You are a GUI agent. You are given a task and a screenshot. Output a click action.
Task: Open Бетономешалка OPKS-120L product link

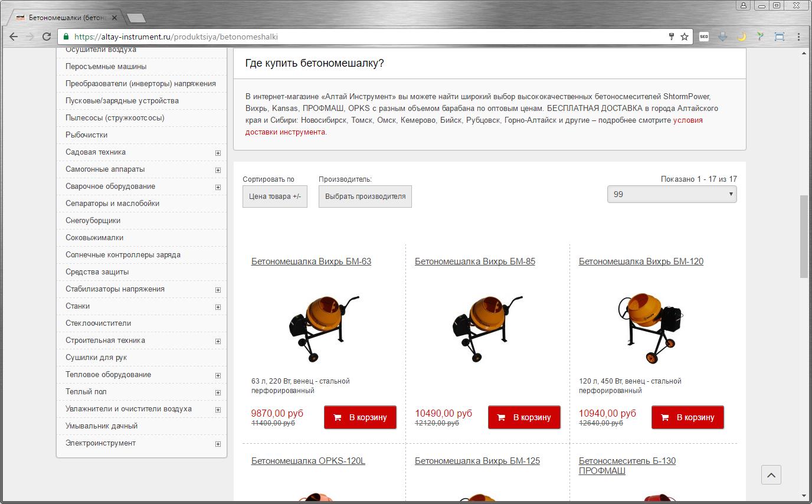point(308,461)
